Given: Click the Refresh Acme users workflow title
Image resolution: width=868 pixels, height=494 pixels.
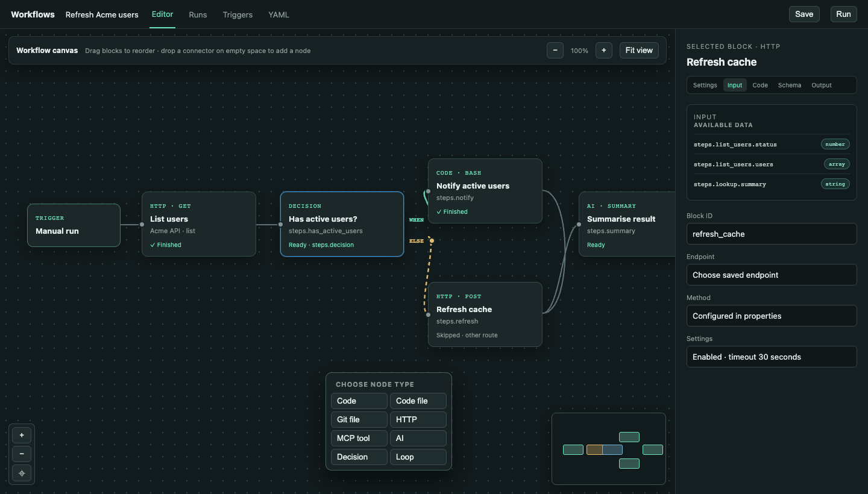Looking at the screenshot, I should 102,14.
